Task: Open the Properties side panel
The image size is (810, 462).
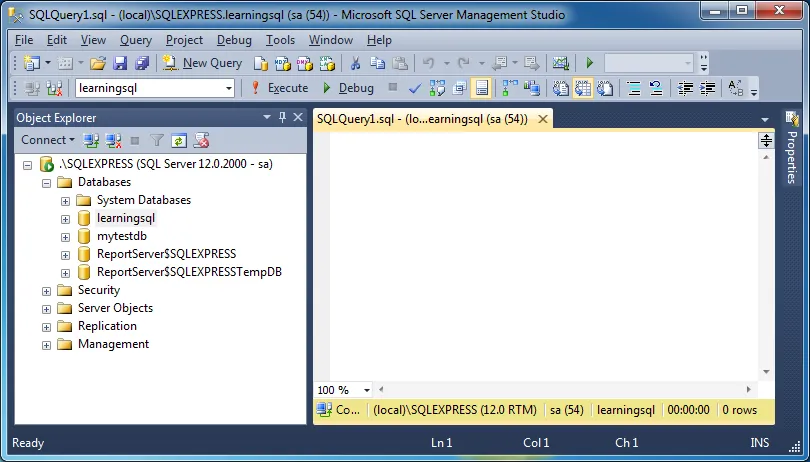Action: [792, 147]
